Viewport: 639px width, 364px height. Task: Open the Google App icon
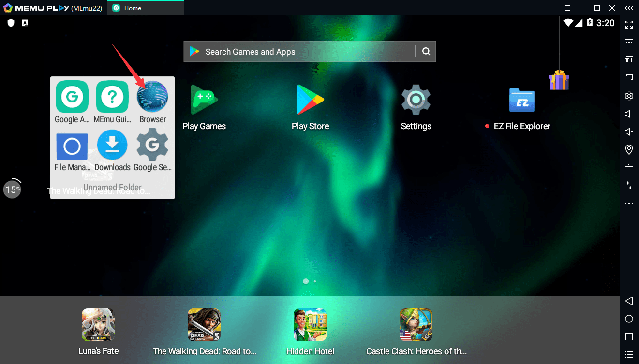(x=72, y=97)
